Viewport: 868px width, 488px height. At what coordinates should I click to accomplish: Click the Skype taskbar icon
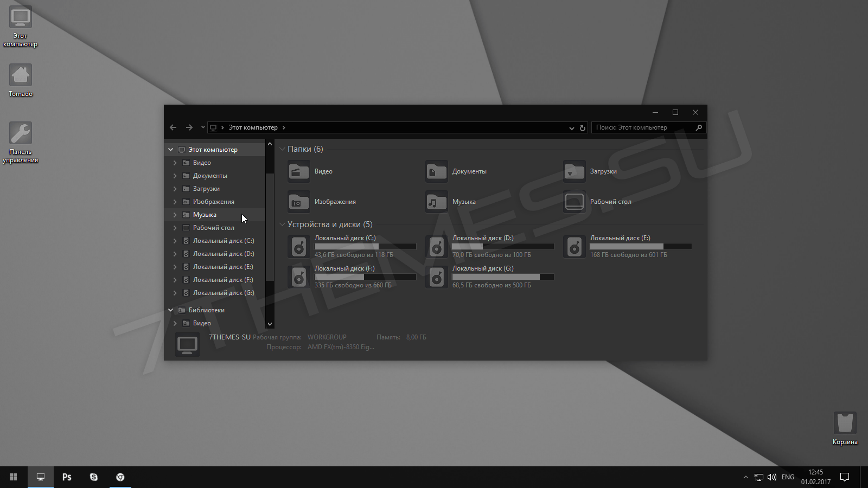click(94, 477)
